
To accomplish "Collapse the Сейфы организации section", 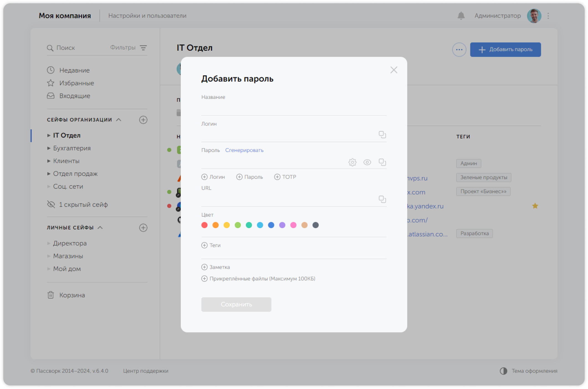I will (119, 120).
